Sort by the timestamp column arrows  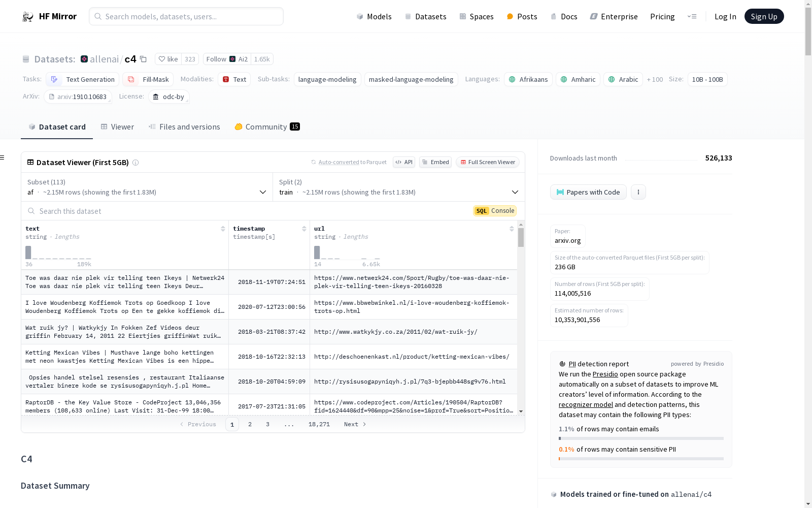304,229
